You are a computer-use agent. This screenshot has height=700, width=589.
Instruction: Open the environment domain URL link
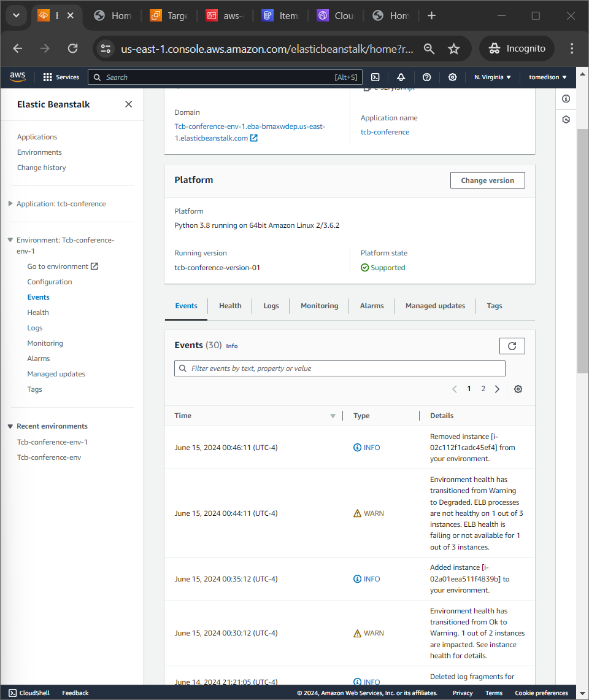click(x=250, y=132)
